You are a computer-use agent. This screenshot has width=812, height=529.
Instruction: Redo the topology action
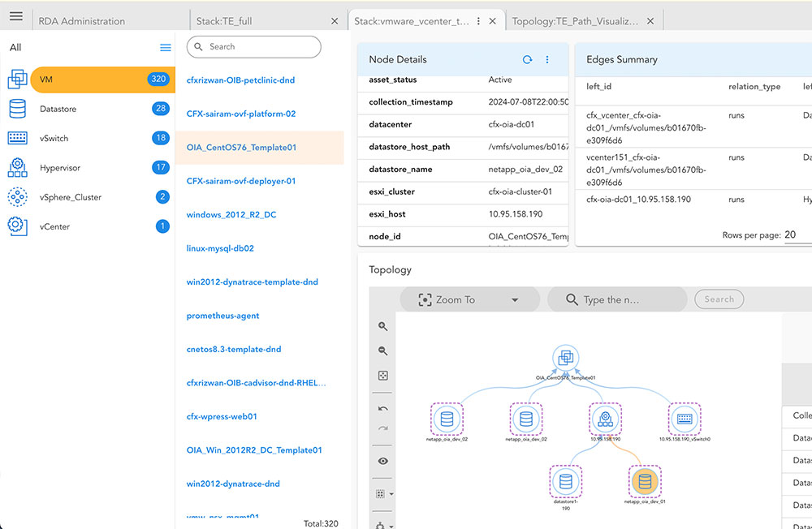[x=382, y=428]
